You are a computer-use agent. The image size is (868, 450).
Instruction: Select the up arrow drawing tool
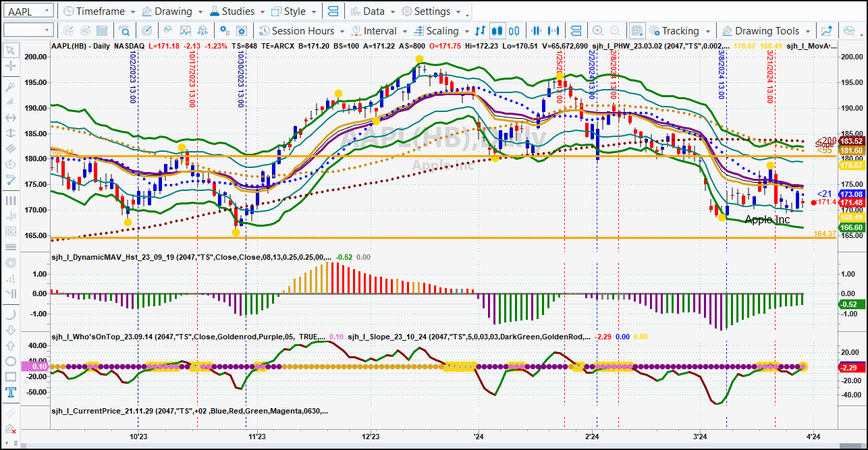click(x=10, y=346)
